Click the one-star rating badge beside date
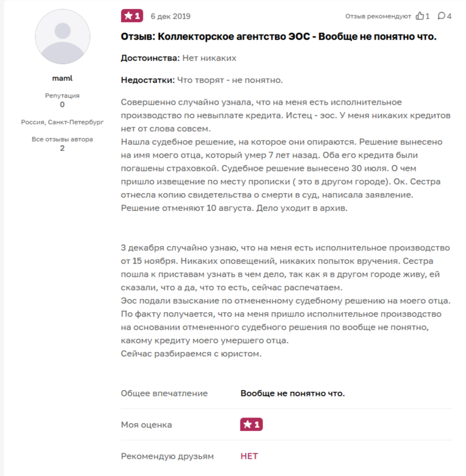Viewport: 466px width, 476px height. point(132,16)
